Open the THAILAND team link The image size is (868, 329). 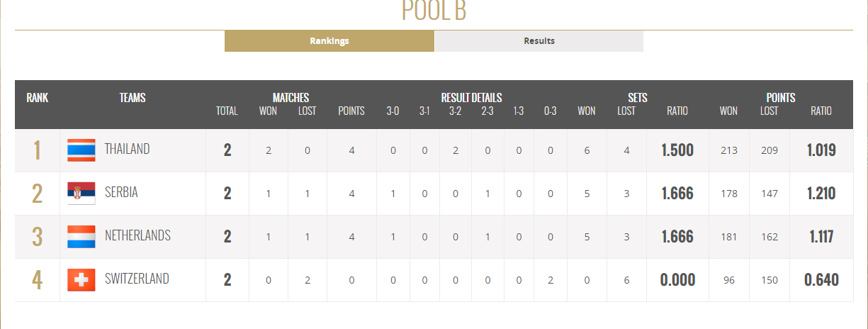127,149
